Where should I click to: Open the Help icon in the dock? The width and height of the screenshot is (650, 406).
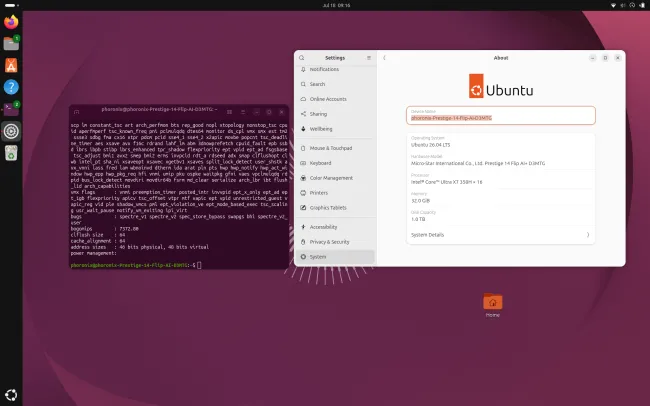click(11, 87)
